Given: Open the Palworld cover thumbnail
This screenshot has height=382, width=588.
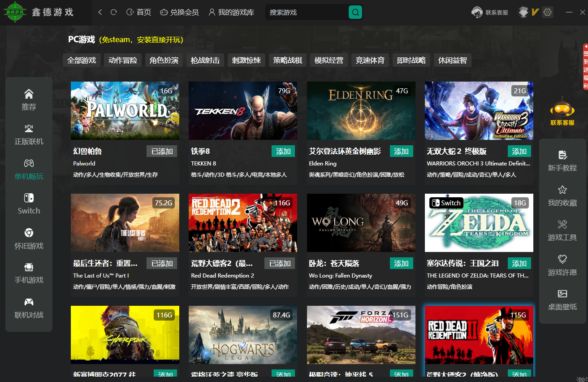Looking at the screenshot, I should (125, 111).
